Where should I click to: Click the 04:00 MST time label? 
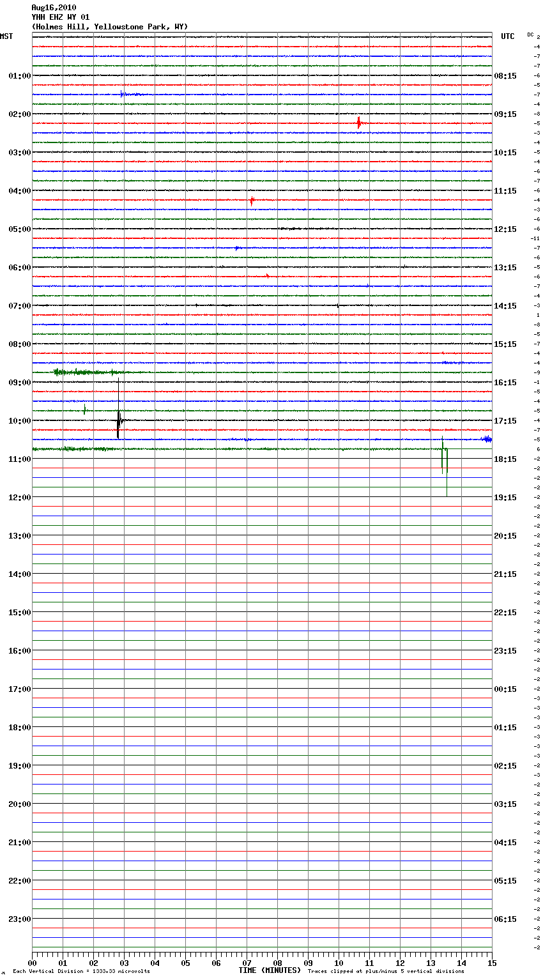click(20, 190)
